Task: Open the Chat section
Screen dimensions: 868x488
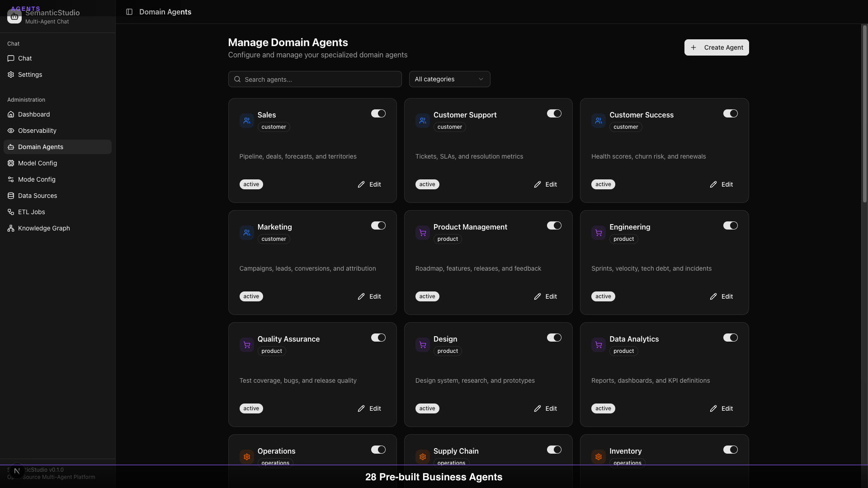Action: (x=24, y=58)
